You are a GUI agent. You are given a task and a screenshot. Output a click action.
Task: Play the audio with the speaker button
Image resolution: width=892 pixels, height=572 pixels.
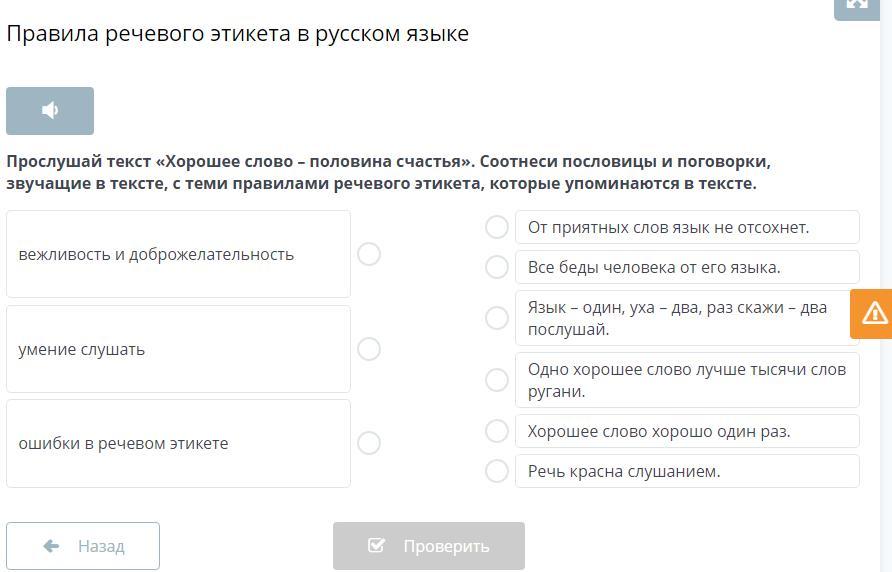(50, 111)
